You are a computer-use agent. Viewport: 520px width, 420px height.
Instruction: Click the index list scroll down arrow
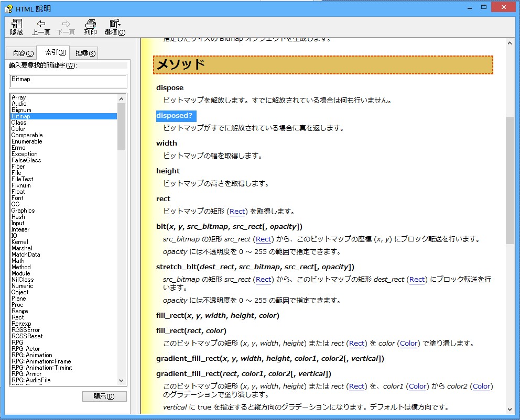point(121,381)
